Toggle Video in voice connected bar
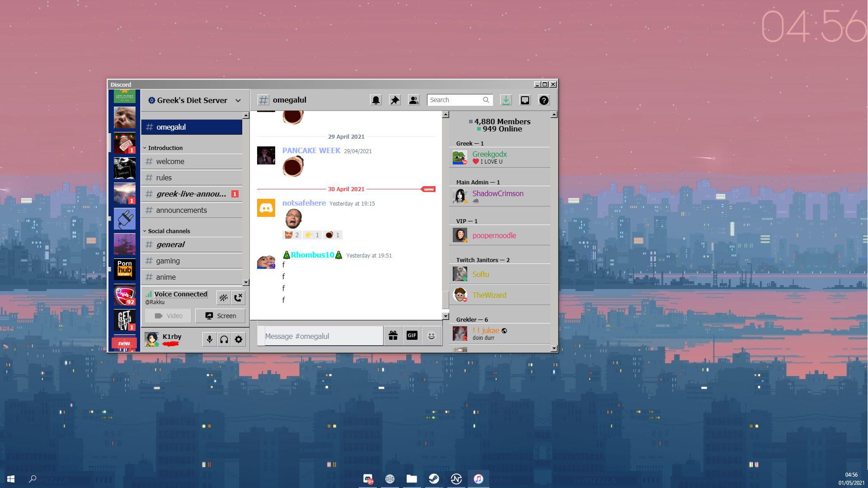This screenshot has height=488, width=868. coord(169,316)
